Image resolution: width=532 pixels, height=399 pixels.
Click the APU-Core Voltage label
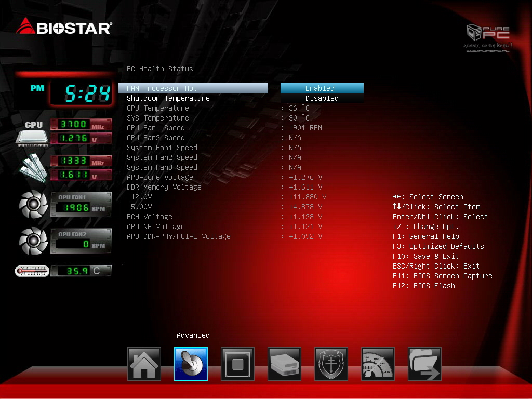pos(160,177)
